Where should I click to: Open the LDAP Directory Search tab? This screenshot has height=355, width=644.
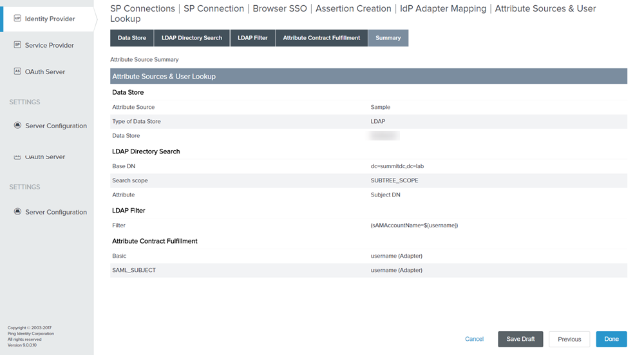(192, 38)
